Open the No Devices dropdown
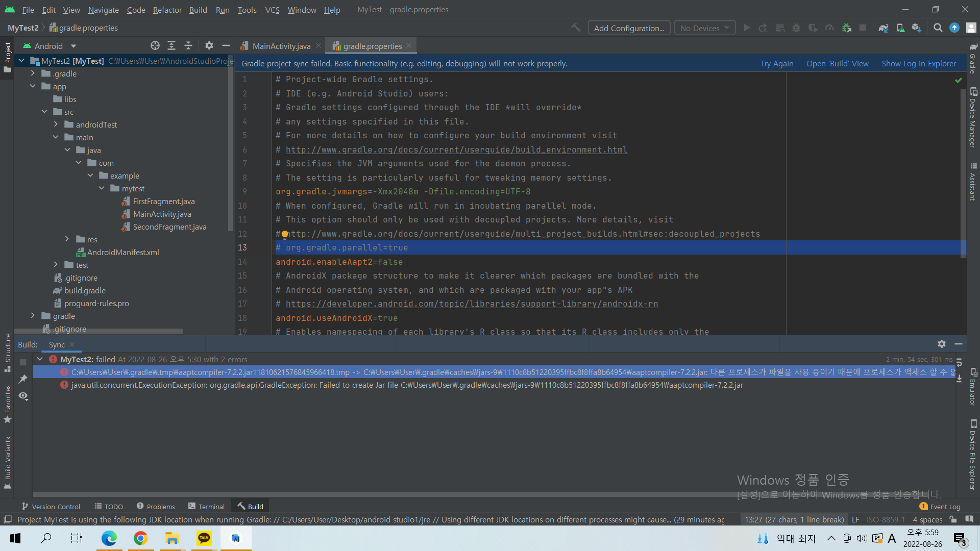Viewport: 980px width, 551px height. click(704, 28)
